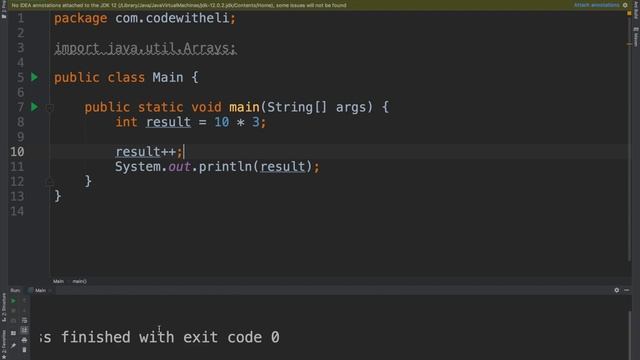640x360 pixels.
Task: Dump threads with the camera icon
Action: (13, 320)
